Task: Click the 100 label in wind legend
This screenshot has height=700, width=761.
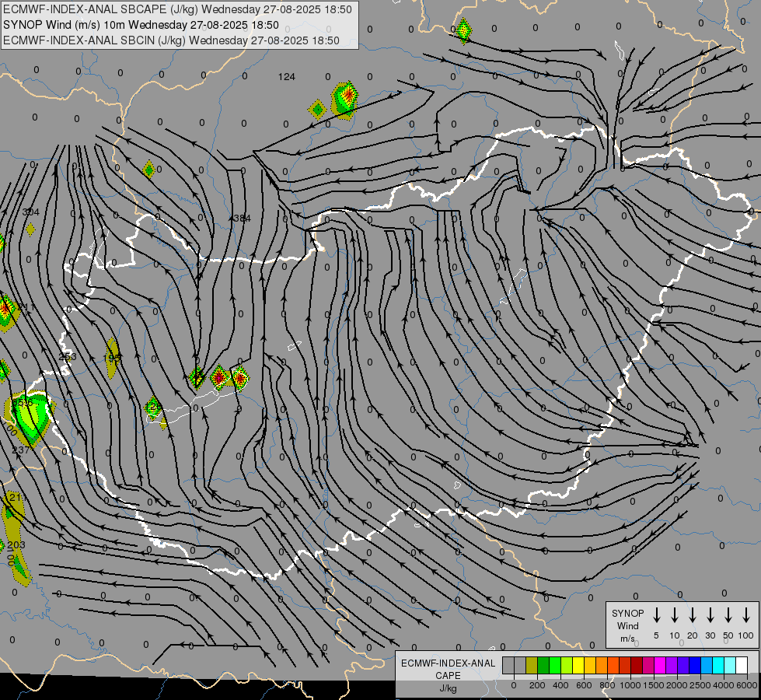Action: tap(746, 635)
